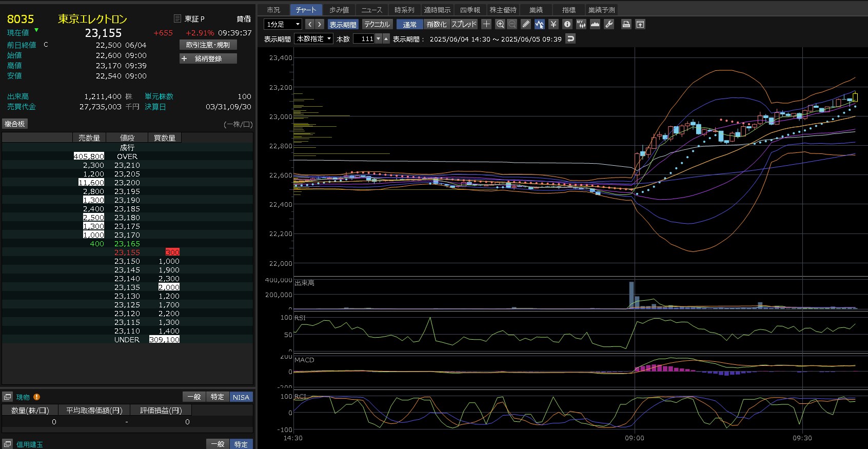The image size is (868, 449).
Task: Click the 値段 column header
Action: tap(127, 138)
